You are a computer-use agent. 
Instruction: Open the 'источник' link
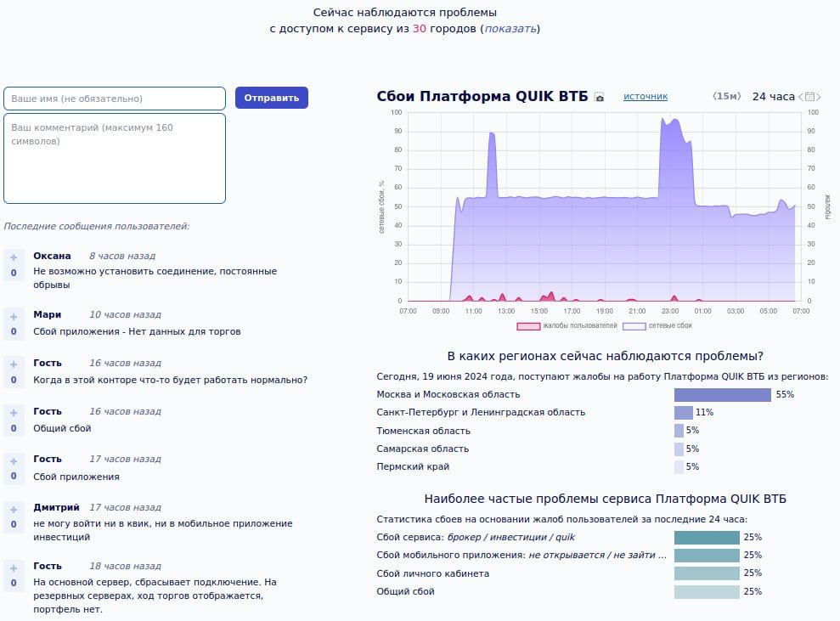point(646,97)
